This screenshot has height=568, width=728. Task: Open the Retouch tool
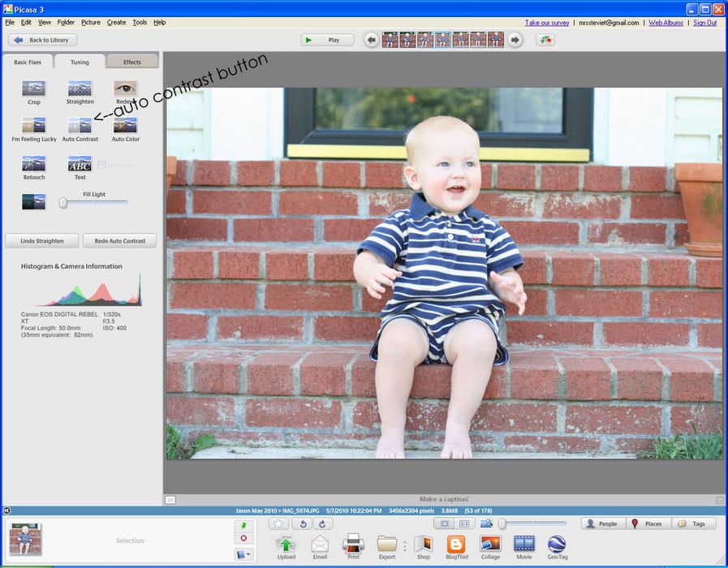tap(33, 164)
